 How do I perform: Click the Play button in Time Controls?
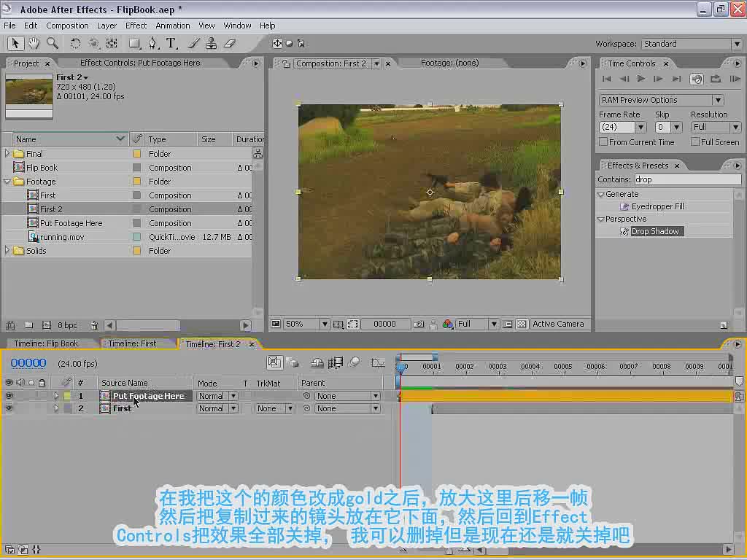click(640, 79)
